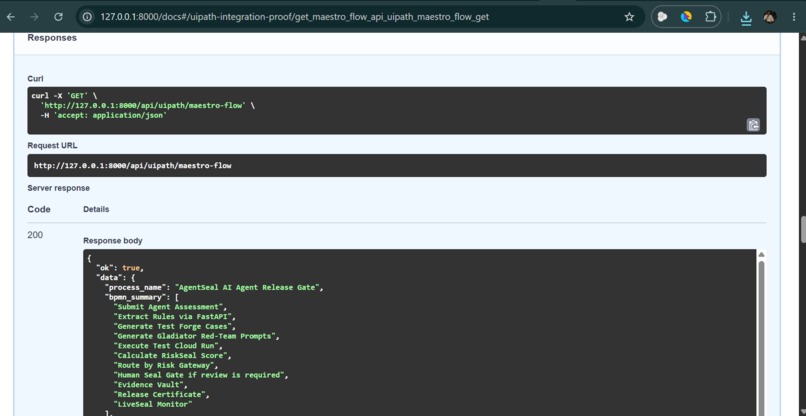
Task: Open the browser three-dot menu
Action: point(794,17)
